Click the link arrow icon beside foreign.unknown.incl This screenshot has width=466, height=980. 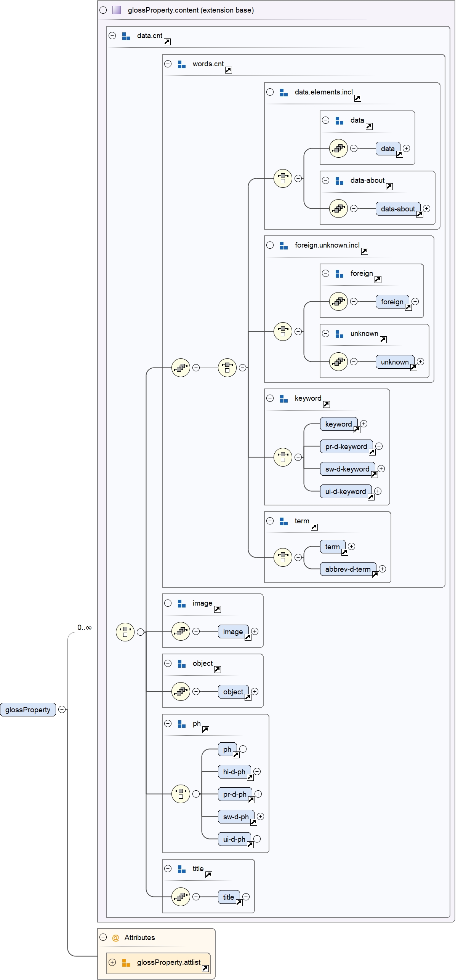[364, 251]
